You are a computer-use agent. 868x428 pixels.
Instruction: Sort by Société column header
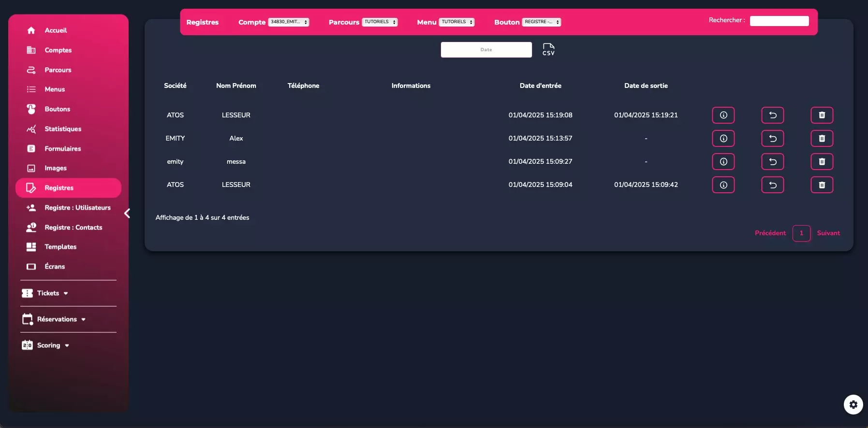point(175,86)
